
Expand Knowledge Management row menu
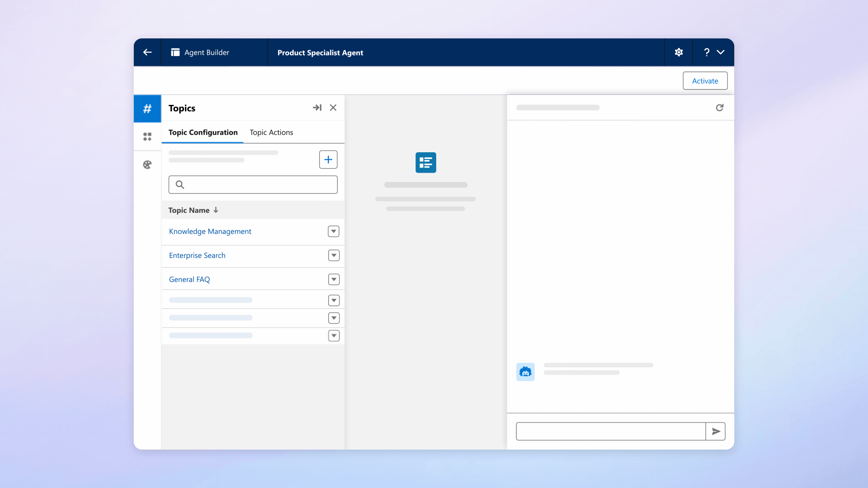tap(334, 231)
